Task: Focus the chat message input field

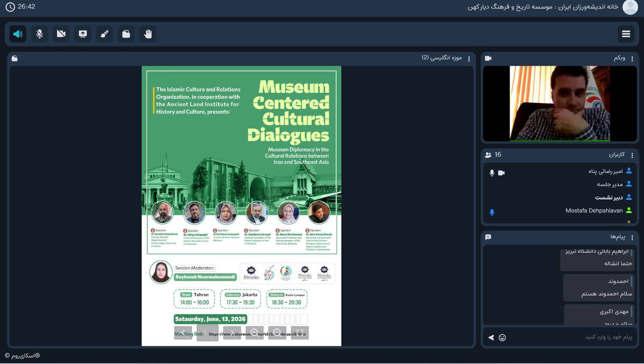Action: pyautogui.click(x=571, y=337)
